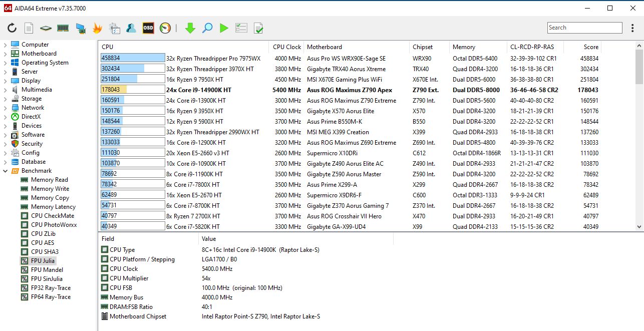
Task: Expand the Display tree node
Action: click(x=5, y=81)
